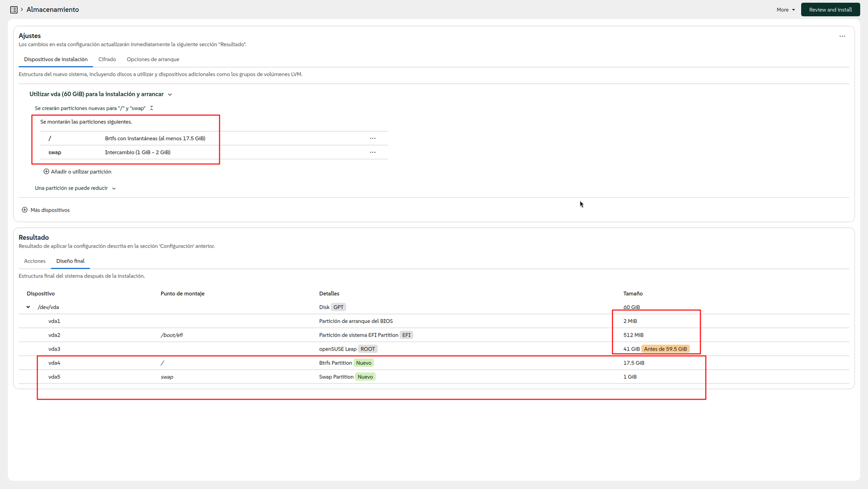This screenshot has width=868, height=489.
Task: Click the Más dispositivos link
Action: click(50, 210)
